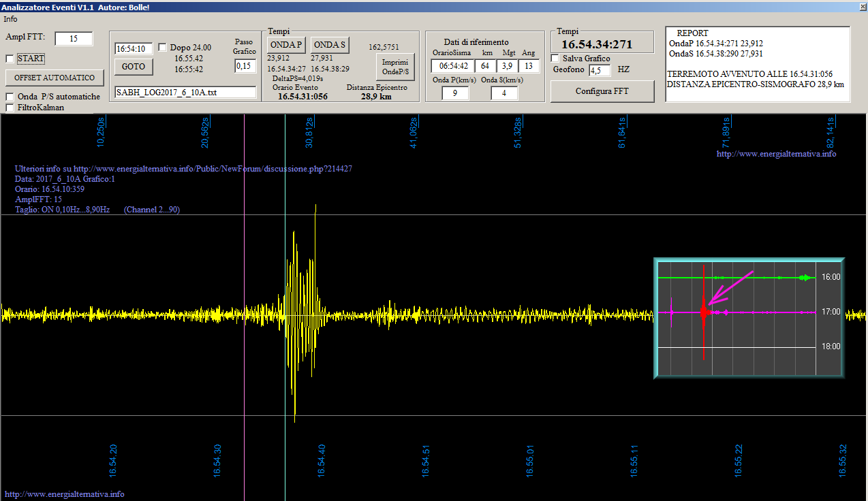Click the "82,141s" elapsed-seconds label
868x501 pixels.
pos(831,133)
